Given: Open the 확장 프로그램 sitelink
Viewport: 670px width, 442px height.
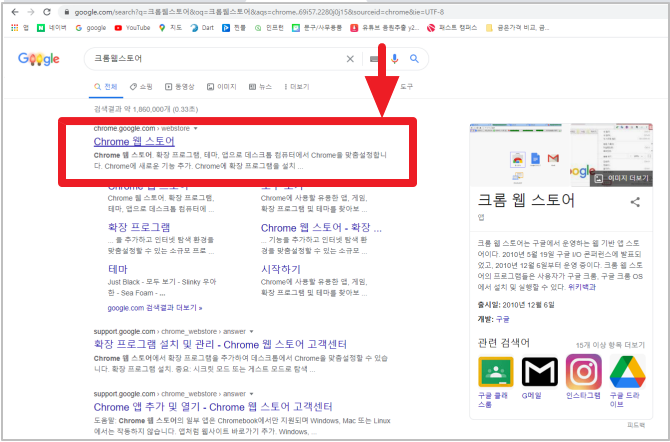Looking at the screenshot, I should tap(139, 227).
